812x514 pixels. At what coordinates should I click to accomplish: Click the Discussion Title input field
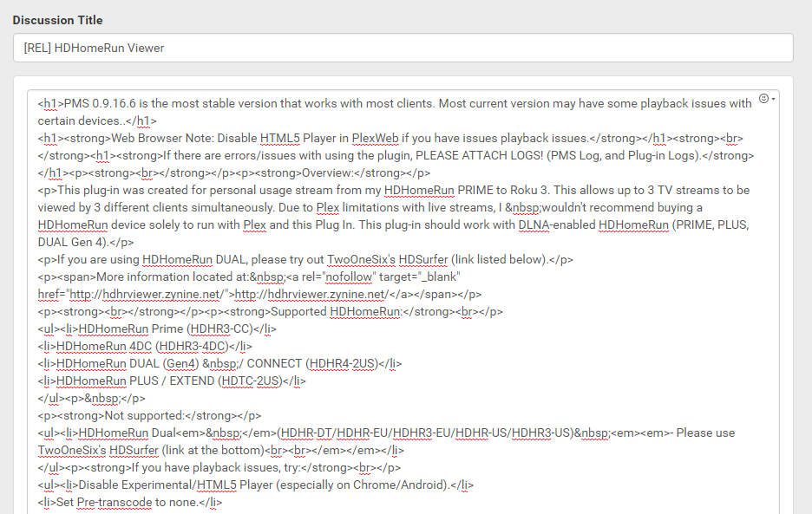[403, 48]
